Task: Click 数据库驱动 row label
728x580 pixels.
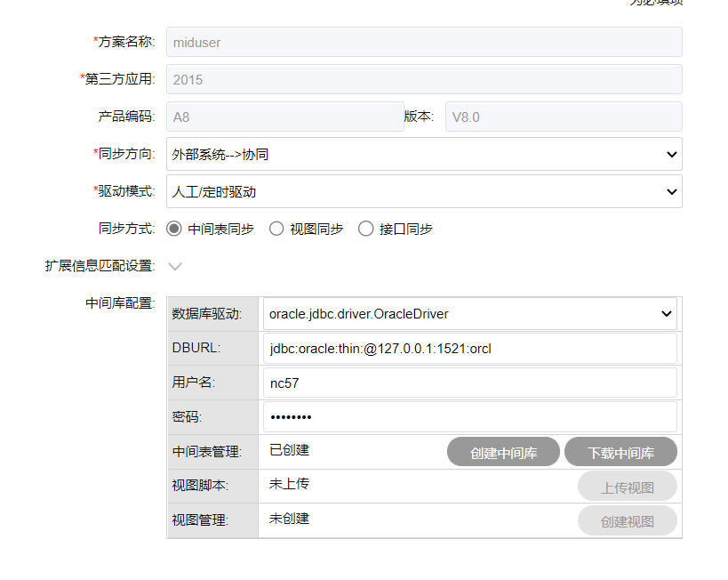Action: (206, 314)
